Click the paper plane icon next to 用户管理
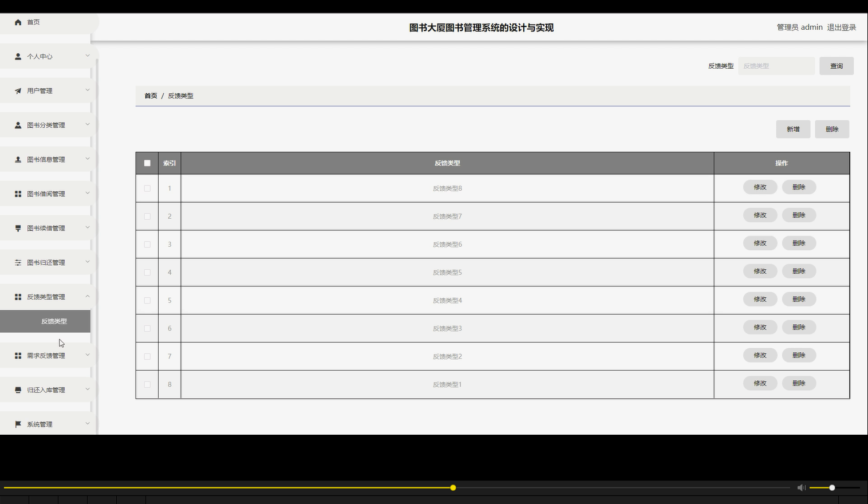 (x=18, y=91)
